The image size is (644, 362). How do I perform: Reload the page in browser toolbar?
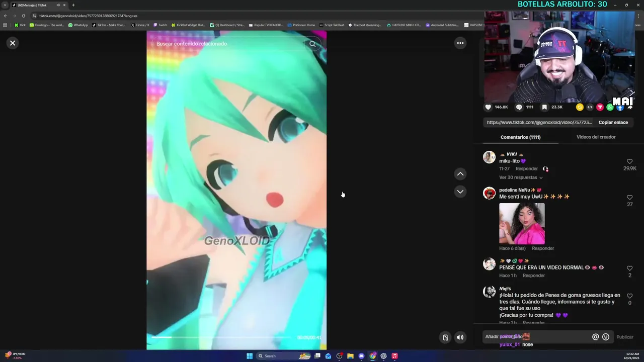23,16
